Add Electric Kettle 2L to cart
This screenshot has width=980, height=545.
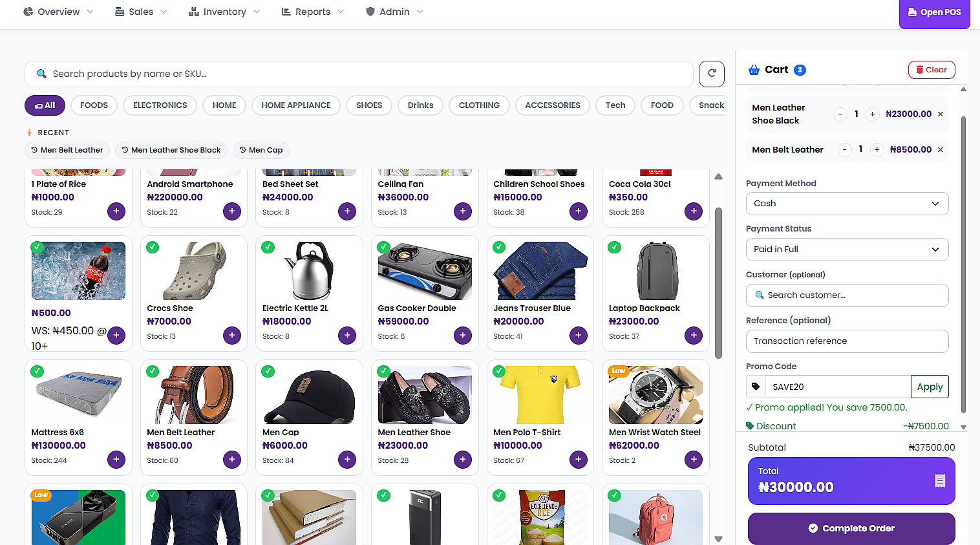pyautogui.click(x=347, y=336)
